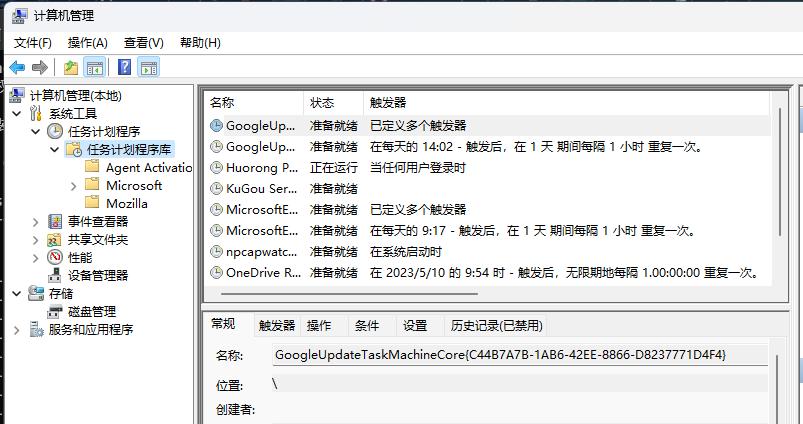Click the Back arrow toolbar icon
The image size is (803, 424).
[x=17, y=67]
